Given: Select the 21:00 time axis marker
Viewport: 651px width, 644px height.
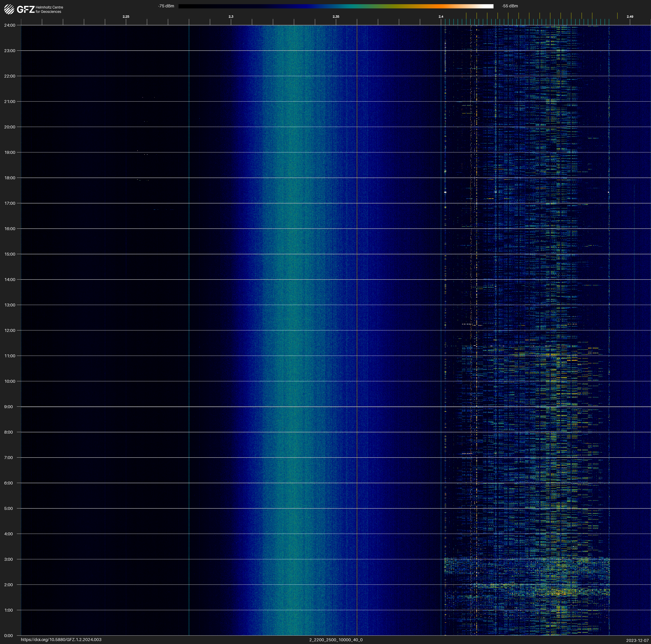Looking at the screenshot, I should 10,102.
